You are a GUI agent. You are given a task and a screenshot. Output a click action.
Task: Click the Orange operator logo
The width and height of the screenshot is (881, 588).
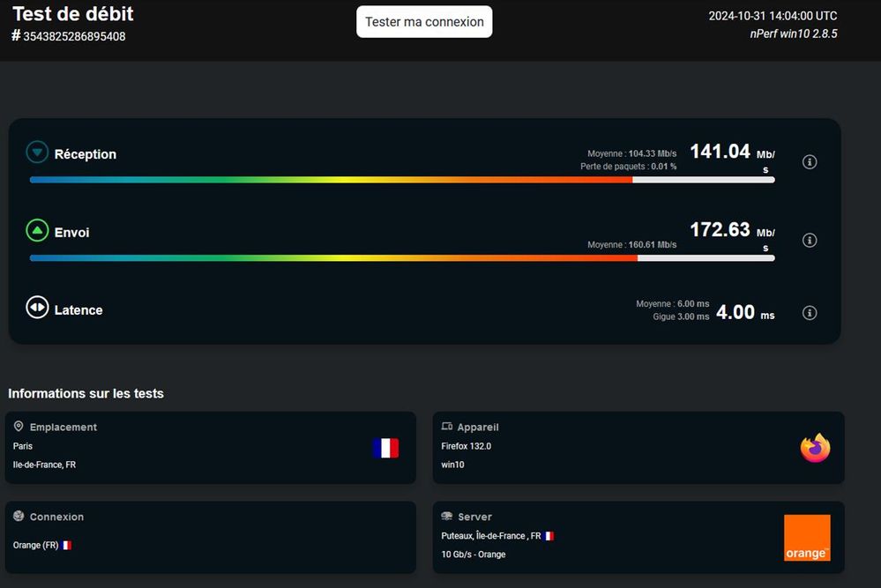click(807, 538)
